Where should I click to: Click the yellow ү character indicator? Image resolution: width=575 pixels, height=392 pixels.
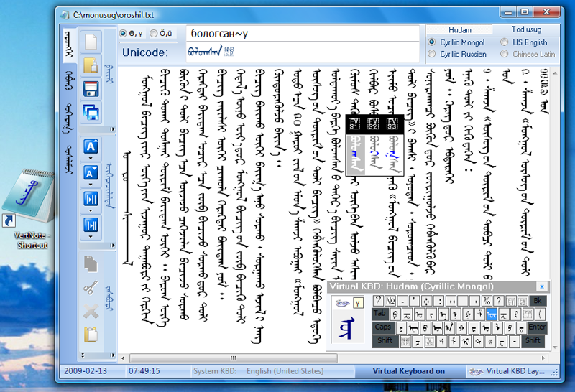click(357, 303)
